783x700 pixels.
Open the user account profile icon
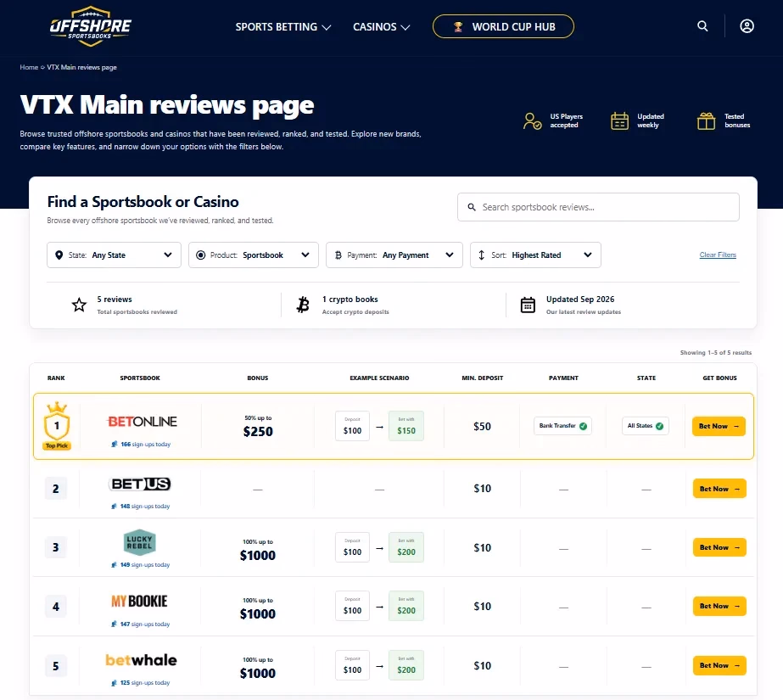click(x=747, y=26)
